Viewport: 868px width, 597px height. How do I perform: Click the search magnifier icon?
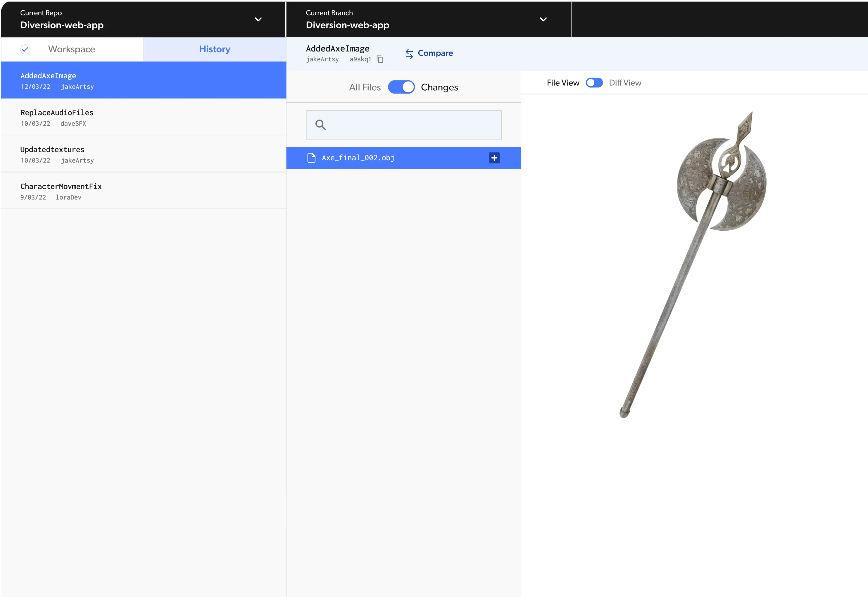coord(320,125)
